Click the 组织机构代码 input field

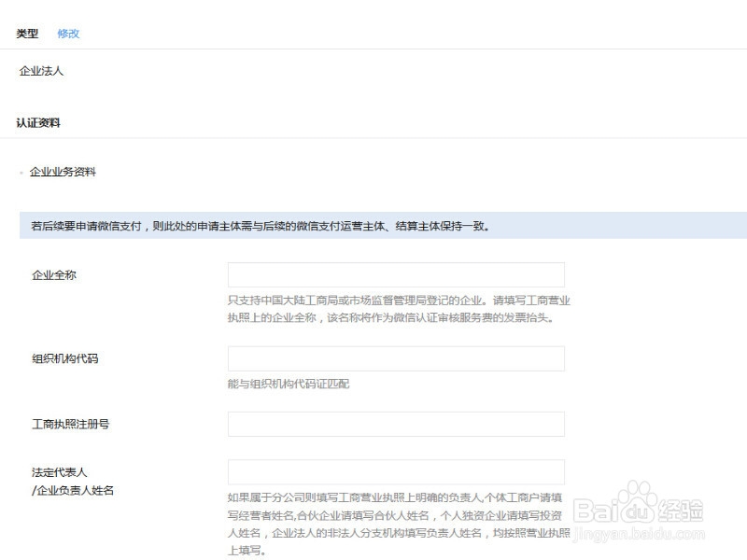[x=394, y=357]
